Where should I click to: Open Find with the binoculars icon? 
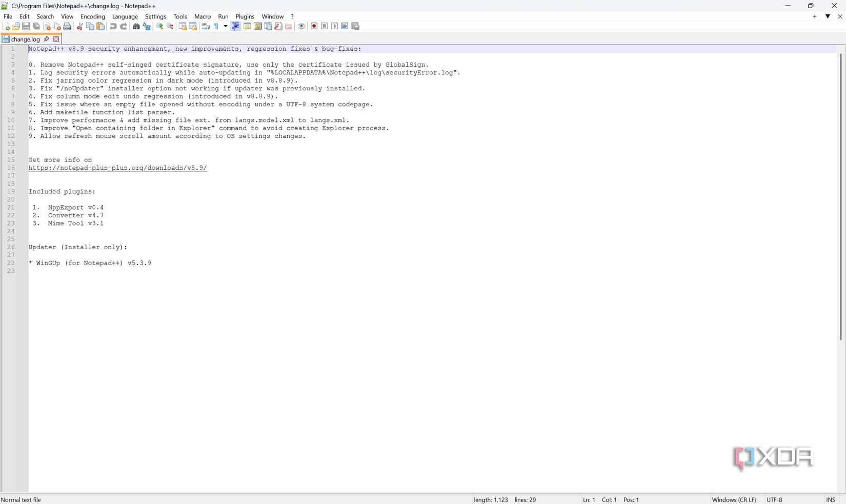[x=136, y=26]
